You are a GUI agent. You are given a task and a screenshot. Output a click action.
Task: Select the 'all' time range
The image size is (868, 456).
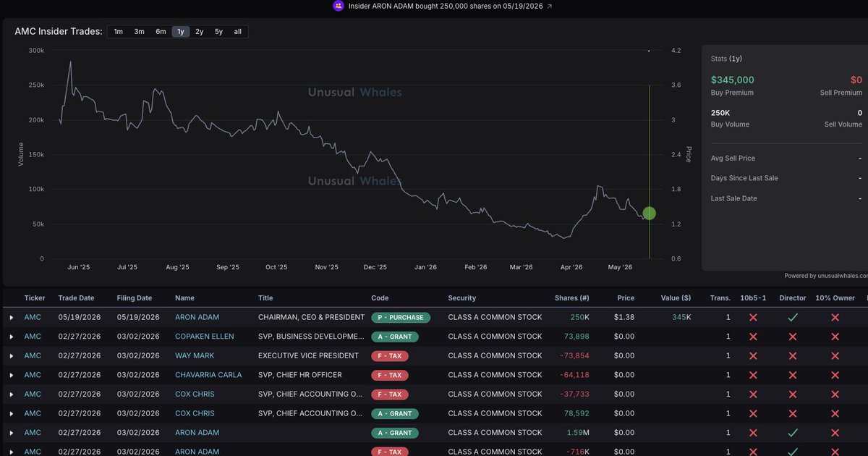pyautogui.click(x=237, y=31)
